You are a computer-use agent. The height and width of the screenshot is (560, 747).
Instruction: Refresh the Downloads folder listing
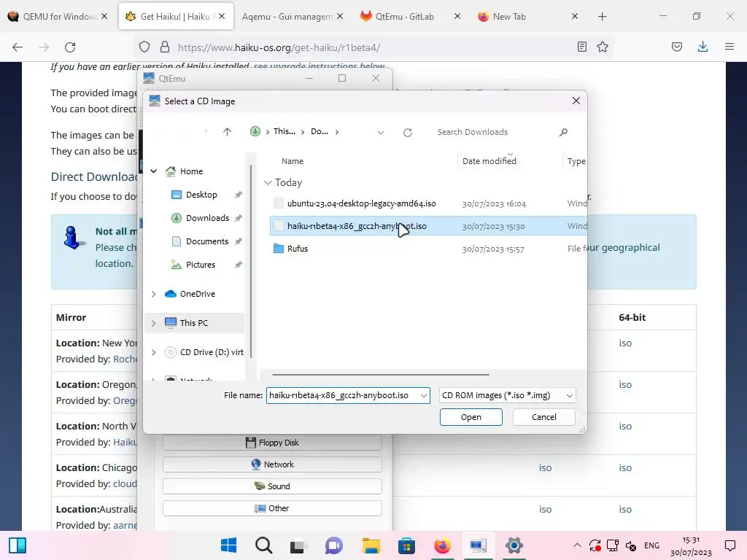407,133
